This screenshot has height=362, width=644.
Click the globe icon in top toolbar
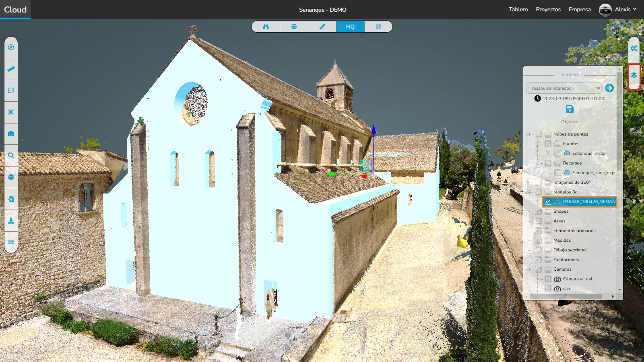(x=294, y=27)
